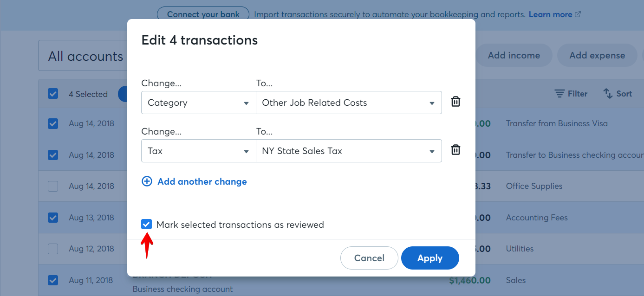This screenshot has height=296, width=644.
Task: Click Connect your bank
Action: [202, 14]
